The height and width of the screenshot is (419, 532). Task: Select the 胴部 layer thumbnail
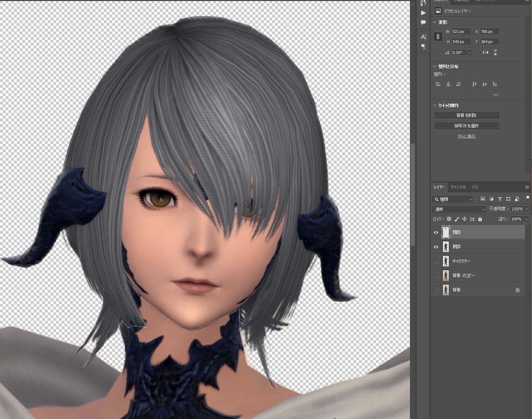tap(446, 246)
